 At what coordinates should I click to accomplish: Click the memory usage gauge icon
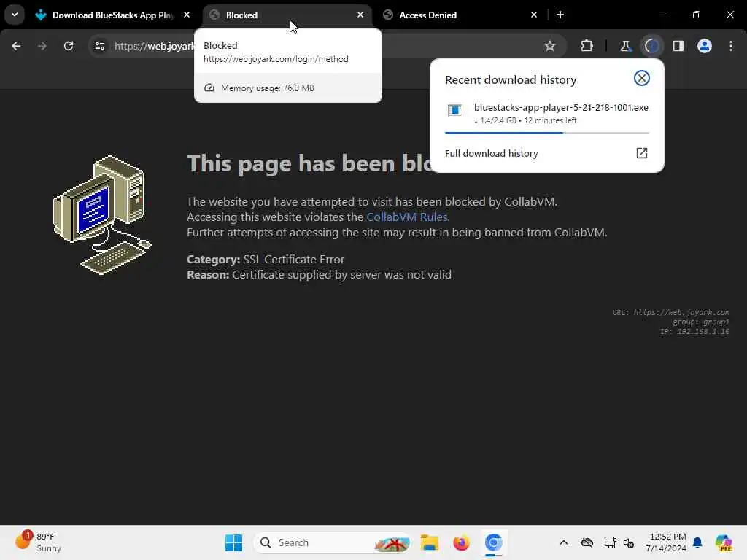(x=209, y=87)
